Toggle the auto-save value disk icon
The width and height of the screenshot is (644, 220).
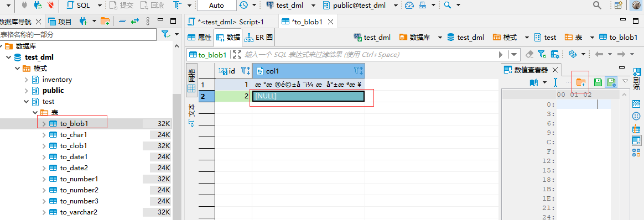click(611, 82)
